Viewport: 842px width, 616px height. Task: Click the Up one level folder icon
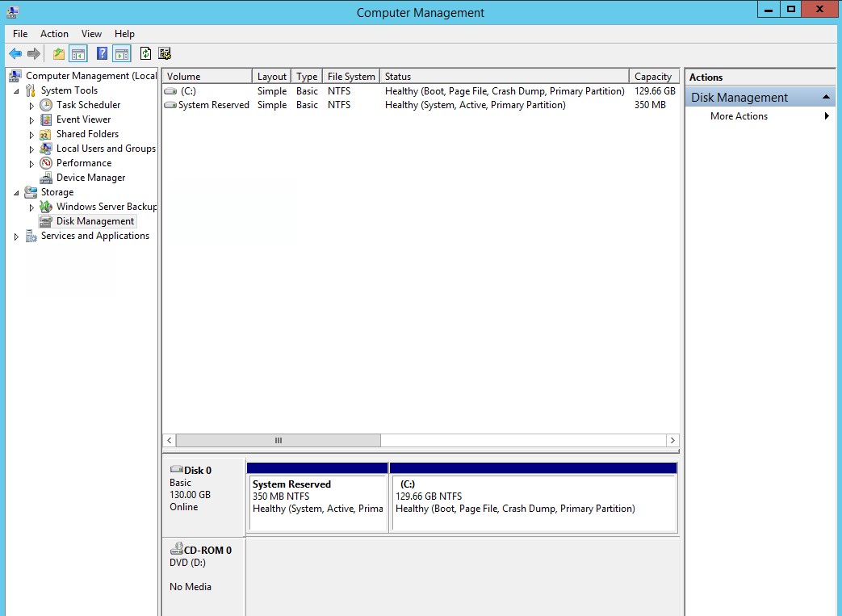tap(59, 53)
